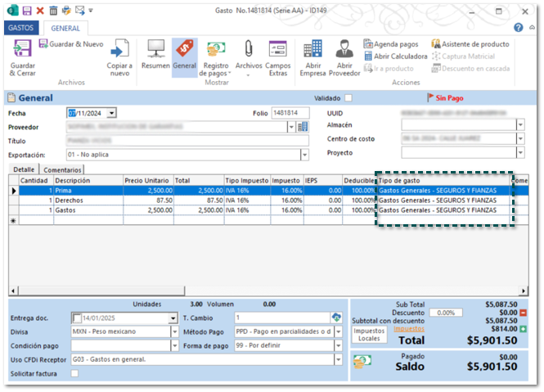Open the Exportación dropdown
Screen dimensions: 544x392
(304, 154)
